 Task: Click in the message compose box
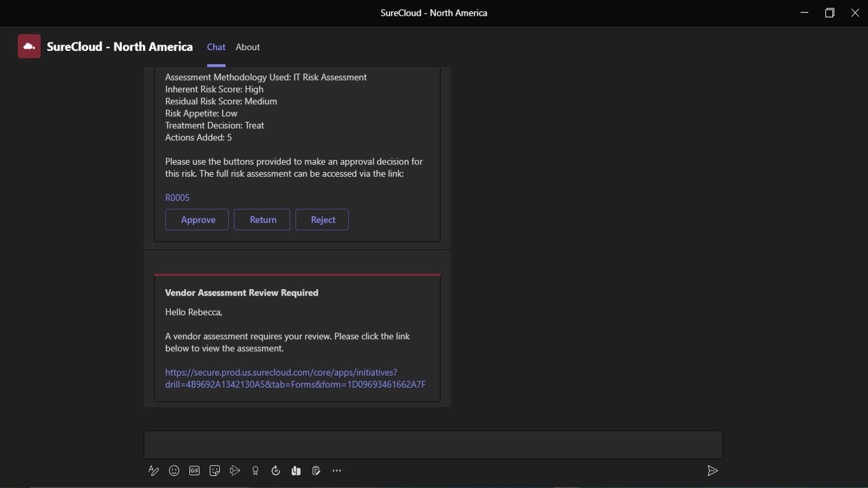click(x=433, y=445)
